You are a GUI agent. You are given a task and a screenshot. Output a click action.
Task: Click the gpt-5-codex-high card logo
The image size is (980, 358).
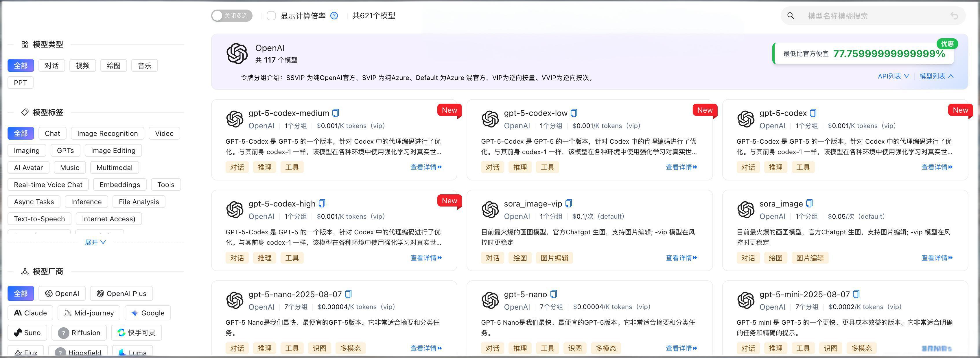click(x=235, y=209)
